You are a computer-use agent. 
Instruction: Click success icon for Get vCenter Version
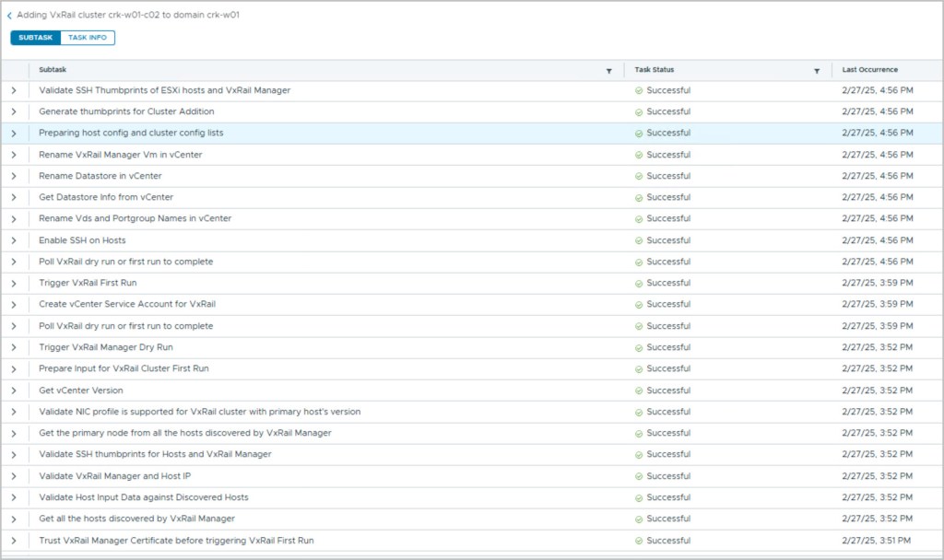click(639, 391)
